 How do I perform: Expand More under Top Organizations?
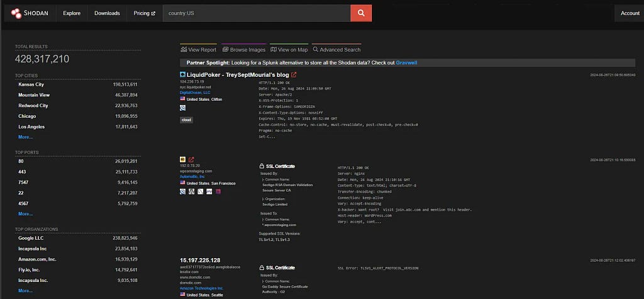(25, 290)
